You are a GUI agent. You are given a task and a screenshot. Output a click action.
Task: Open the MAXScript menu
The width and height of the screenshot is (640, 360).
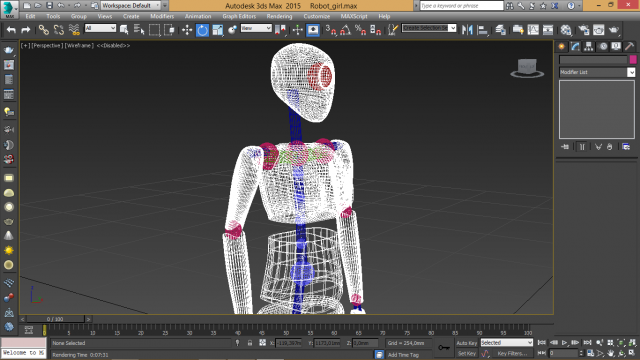(x=354, y=16)
